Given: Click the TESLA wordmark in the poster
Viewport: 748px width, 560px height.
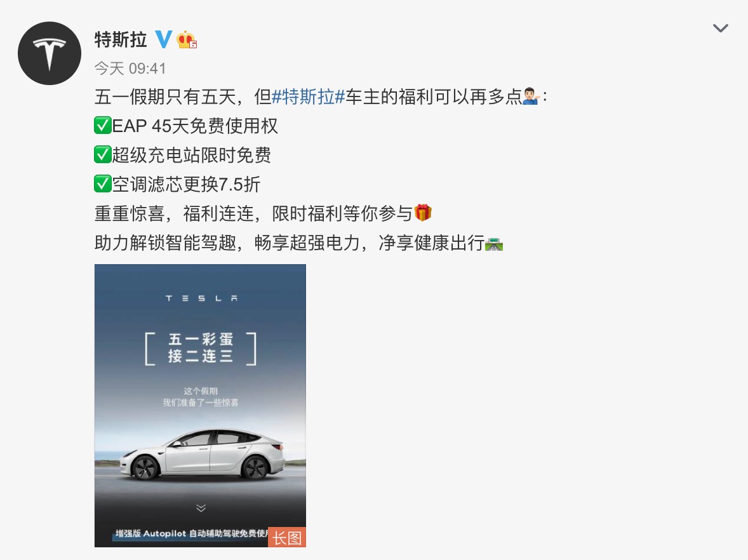Looking at the screenshot, I should click(x=201, y=298).
